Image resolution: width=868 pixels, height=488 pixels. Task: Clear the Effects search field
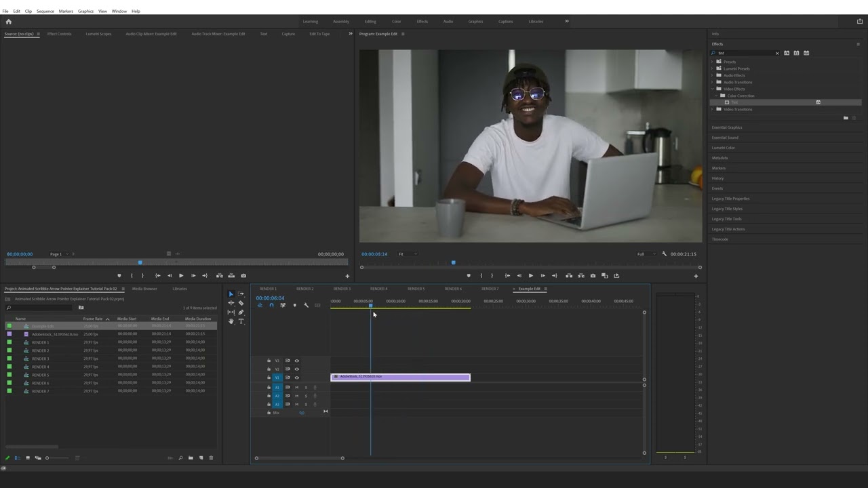coord(777,53)
